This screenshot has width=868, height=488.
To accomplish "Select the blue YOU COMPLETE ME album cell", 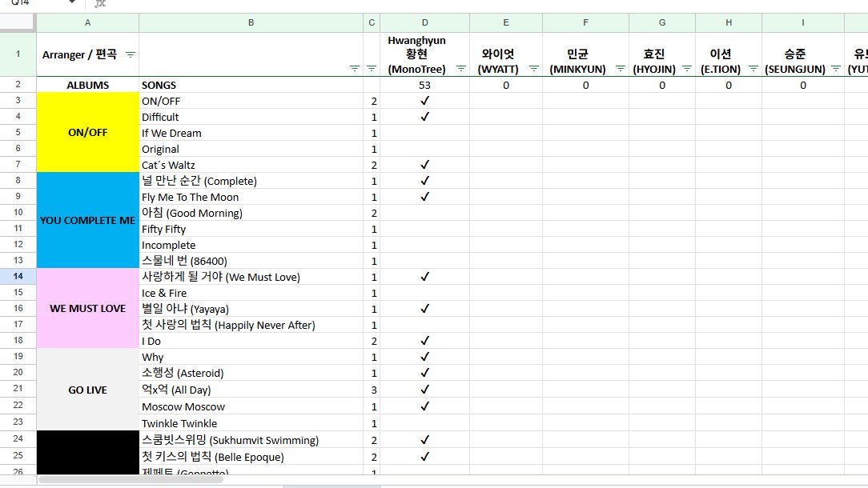I will 87,220.
